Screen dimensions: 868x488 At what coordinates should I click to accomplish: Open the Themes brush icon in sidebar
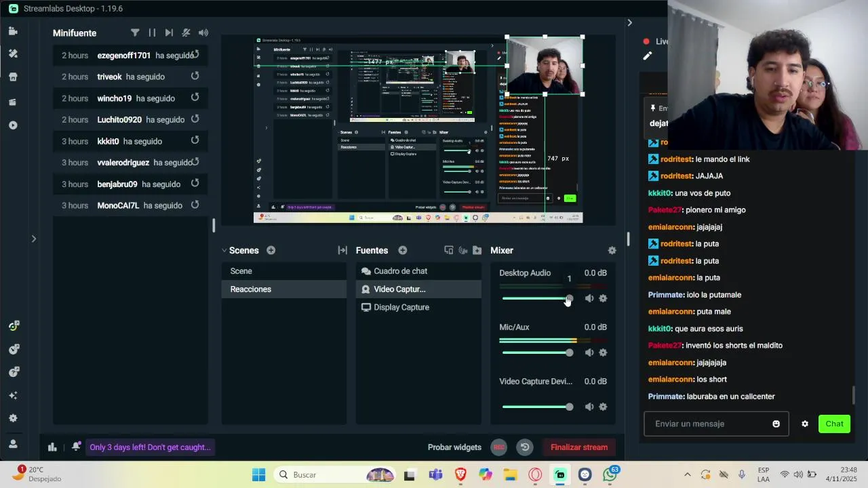13,54
